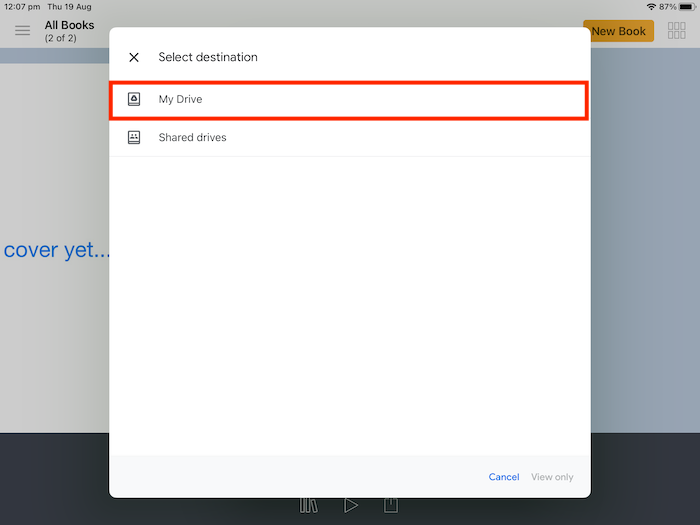The height and width of the screenshot is (525, 700).
Task: Tap the All Books title
Action: coord(69,26)
